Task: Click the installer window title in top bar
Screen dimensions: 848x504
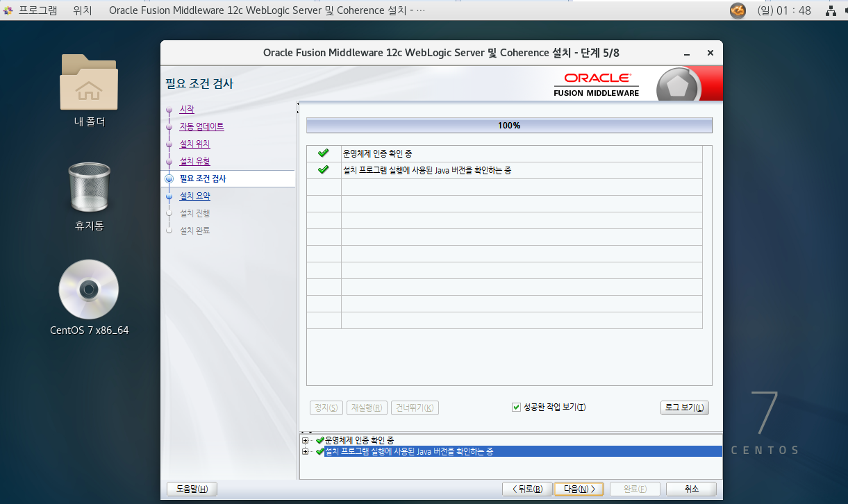Action: pyautogui.click(x=268, y=10)
